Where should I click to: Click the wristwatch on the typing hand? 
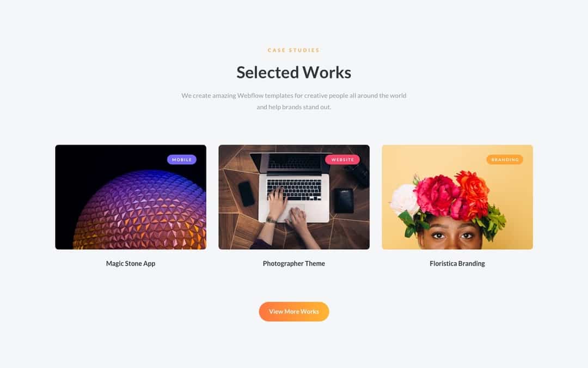pyautogui.click(x=271, y=219)
